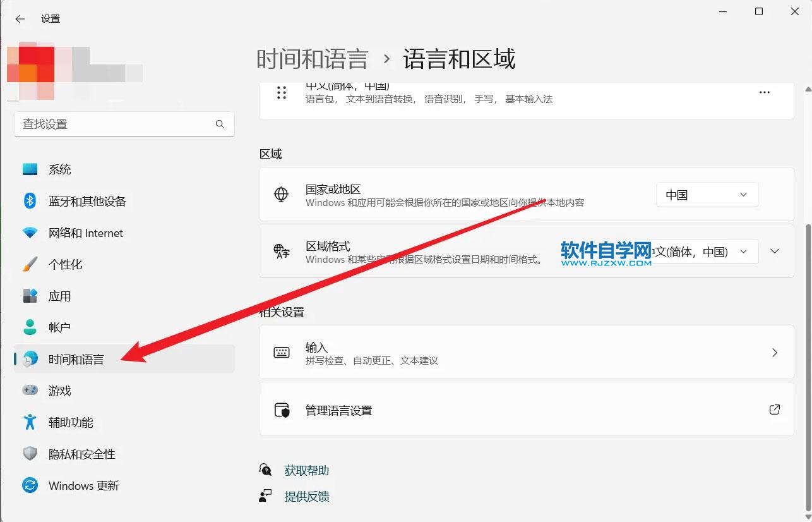Click the Accounts icon
Image resolution: width=812 pixels, height=522 pixels.
tap(30, 327)
